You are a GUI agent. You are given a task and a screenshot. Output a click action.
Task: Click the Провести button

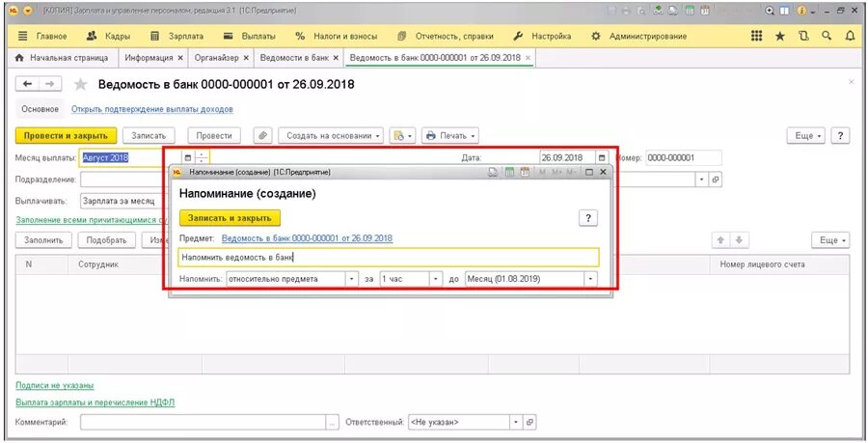[214, 136]
